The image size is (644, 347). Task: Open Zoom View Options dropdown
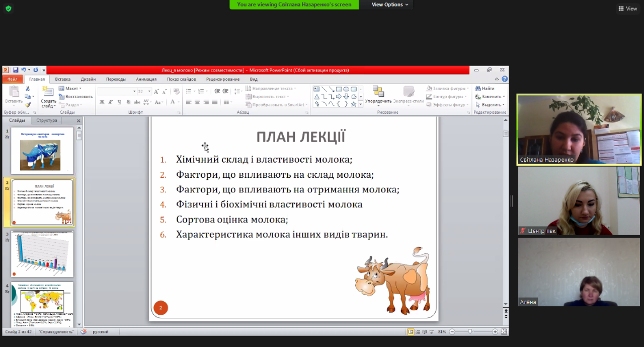pyautogui.click(x=390, y=5)
